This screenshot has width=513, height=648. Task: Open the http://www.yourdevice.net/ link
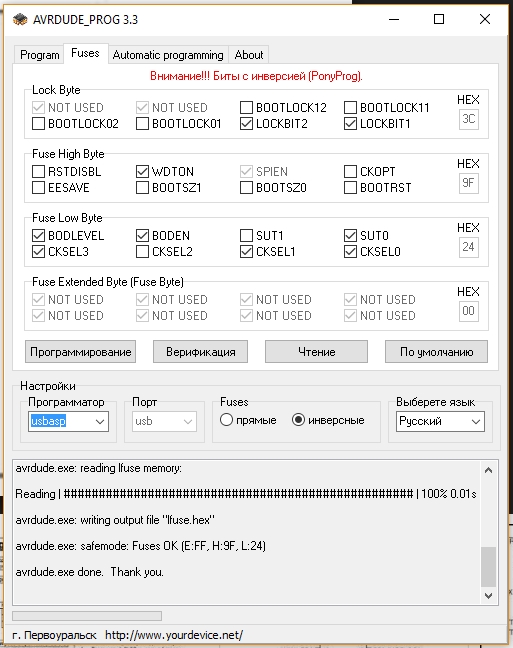174,635
